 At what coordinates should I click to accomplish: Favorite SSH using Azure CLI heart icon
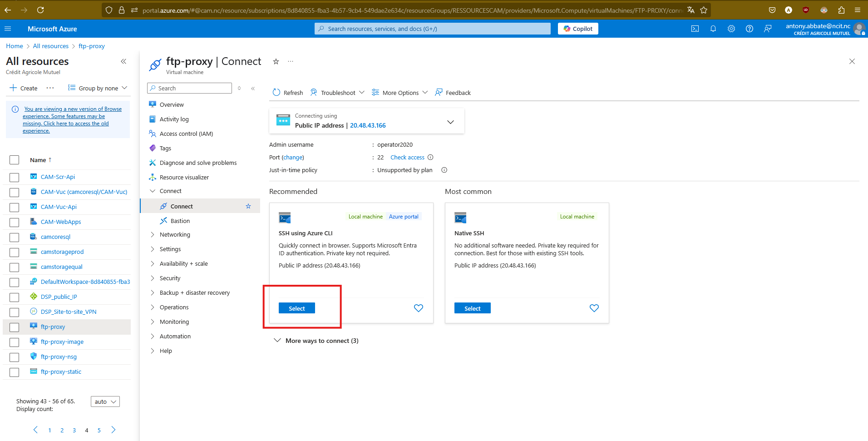coord(418,308)
